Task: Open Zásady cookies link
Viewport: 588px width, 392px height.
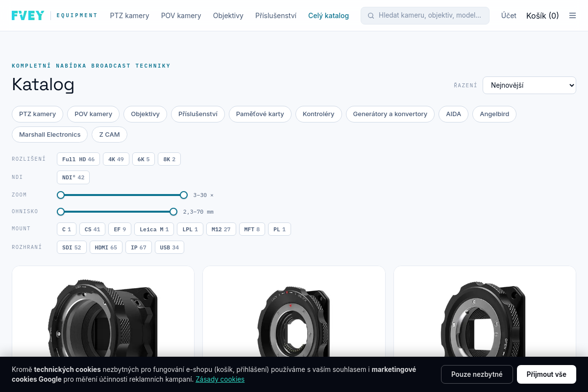Action: click(x=220, y=379)
